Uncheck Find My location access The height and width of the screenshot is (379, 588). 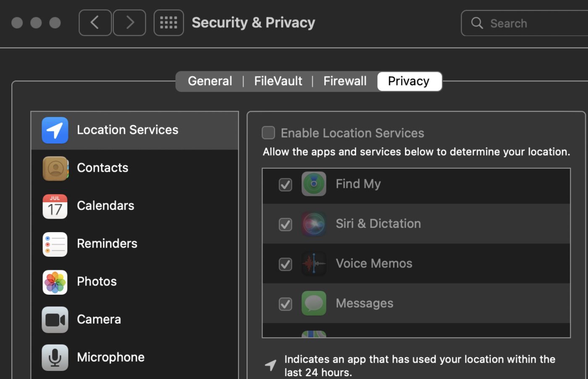tap(286, 184)
